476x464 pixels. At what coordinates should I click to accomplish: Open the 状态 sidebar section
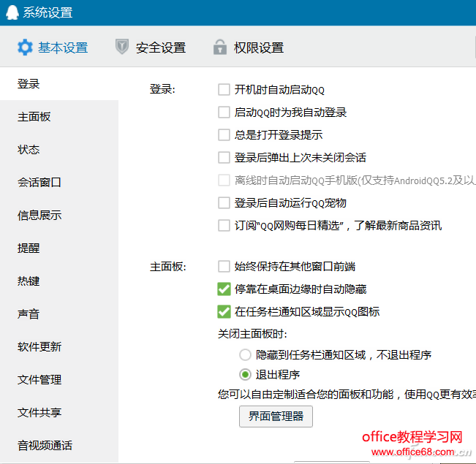click(59, 150)
